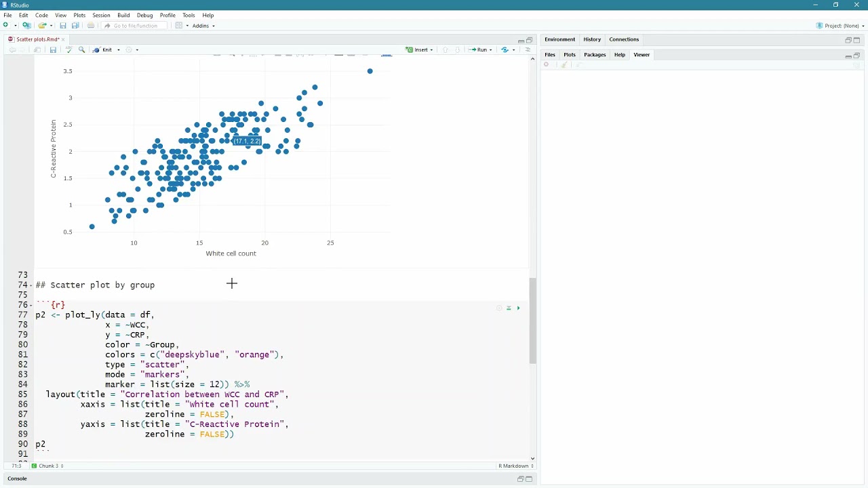This screenshot has height=488, width=868.
Task: Open the Knit options dropdown arrow
Action: (x=118, y=49)
